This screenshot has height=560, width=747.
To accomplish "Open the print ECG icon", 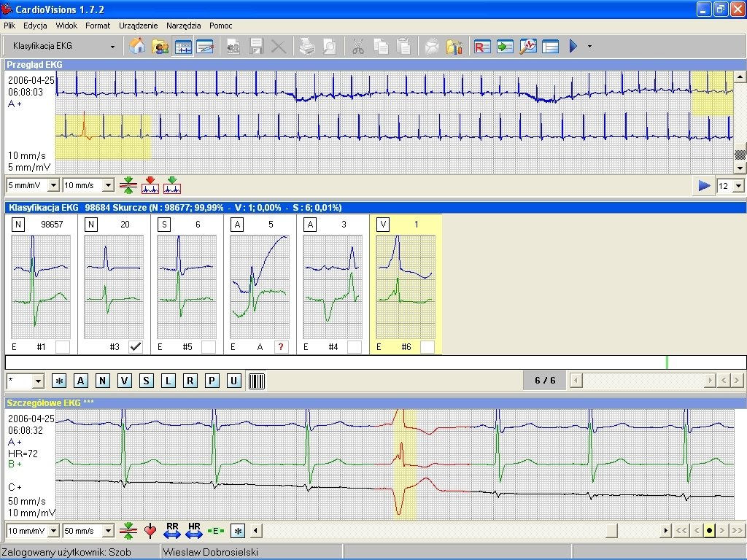I will coord(305,46).
